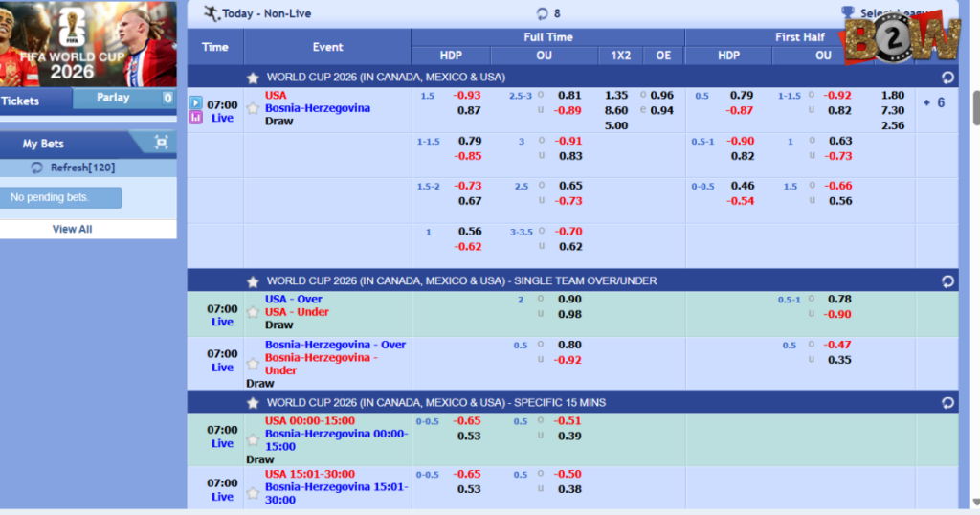Switch to the Parlay tab
Image resolution: width=980 pixels, height=515 pixels.
pyautogui.click(x=113, y=98)
